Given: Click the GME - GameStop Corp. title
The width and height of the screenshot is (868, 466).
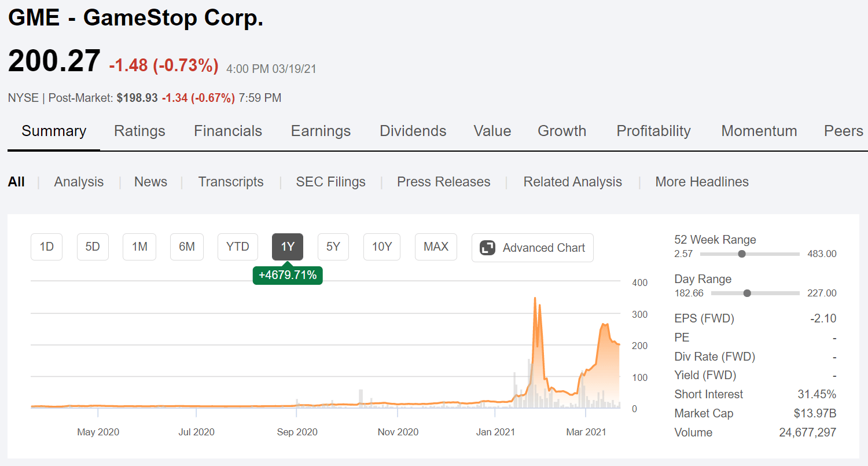Looking at the screenshot, I should [136, 18].
